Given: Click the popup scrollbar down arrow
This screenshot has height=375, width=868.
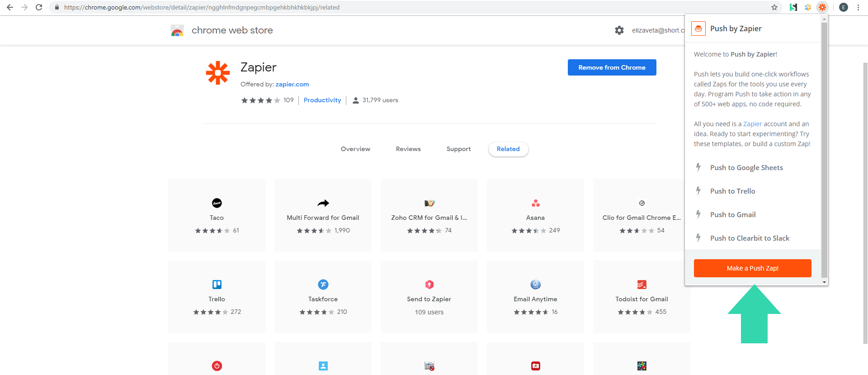Looking at the screenshot, I should coord(824,282).
